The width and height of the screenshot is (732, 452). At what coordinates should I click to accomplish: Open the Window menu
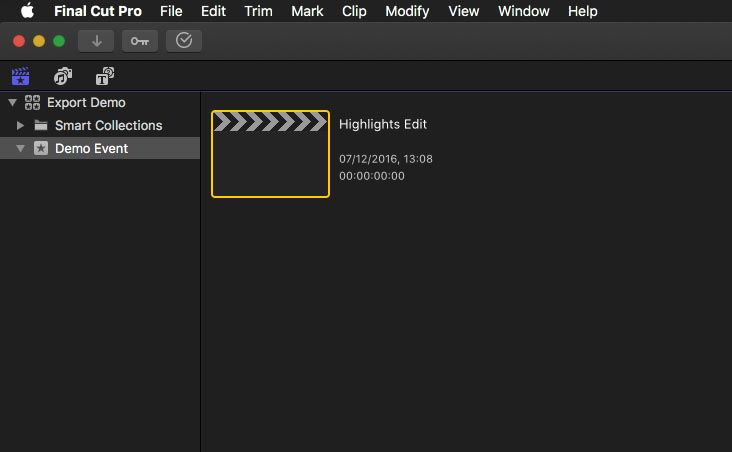pyautogui.click(x=523, y=11)
